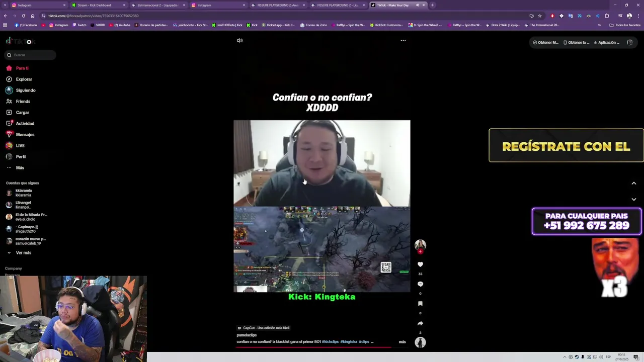Open followed account shigauth210
This screenshot has height=362, width=644.
click(x=22, y=229)
